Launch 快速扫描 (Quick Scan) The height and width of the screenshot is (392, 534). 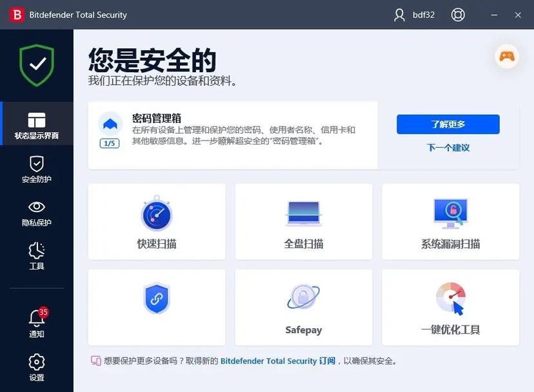point(156,221)
